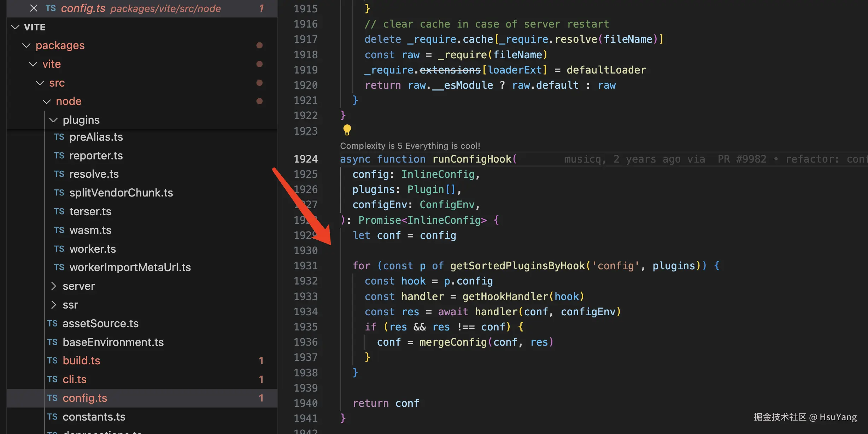The image size is (868, 434).
Task: Click the complexity code lens message
Action: tap(410, 146)
